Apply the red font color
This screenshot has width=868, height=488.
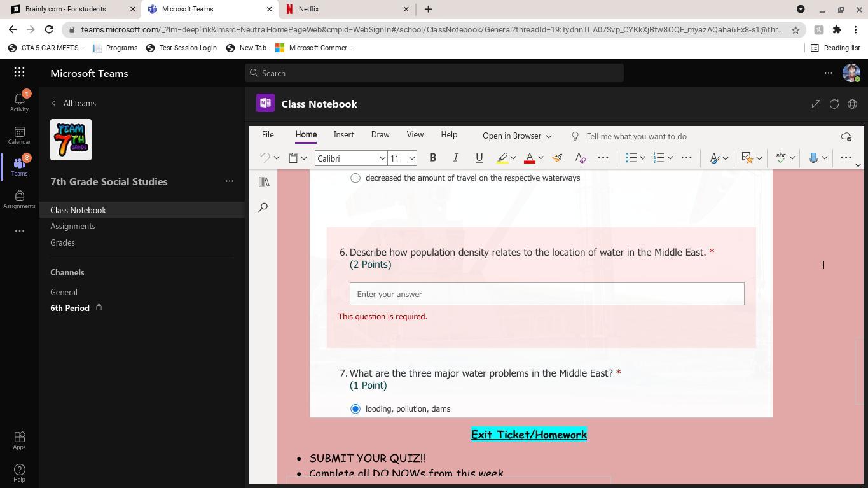click(x=529, y=158)
